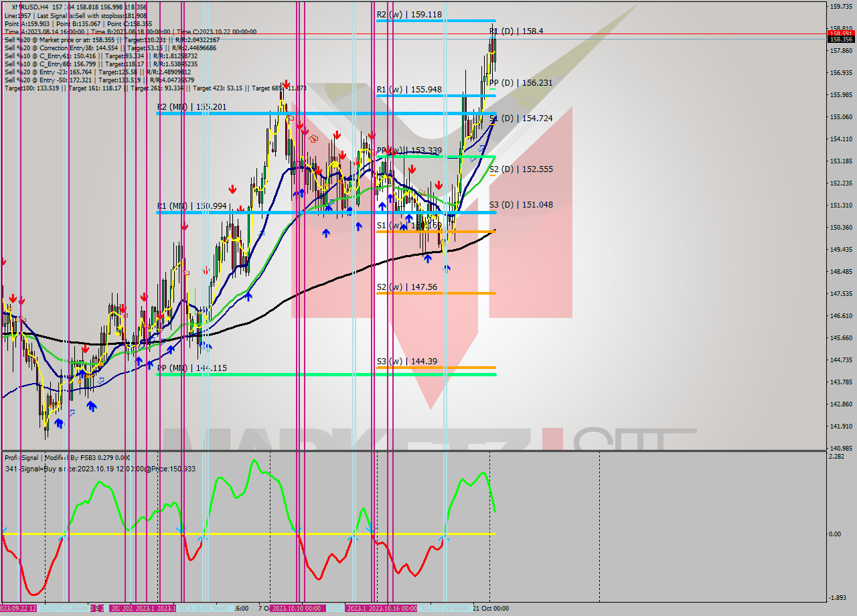This screenshot has width=857, height=616.
Task: Click the 2023.09.22 12 time axis marker
Action: click(x=17, y=609)
